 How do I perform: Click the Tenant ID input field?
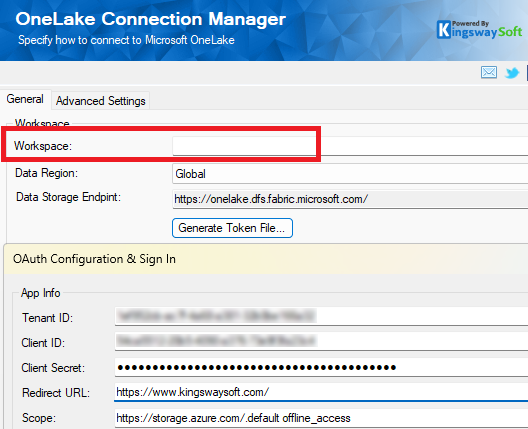(x=321, y=316)
